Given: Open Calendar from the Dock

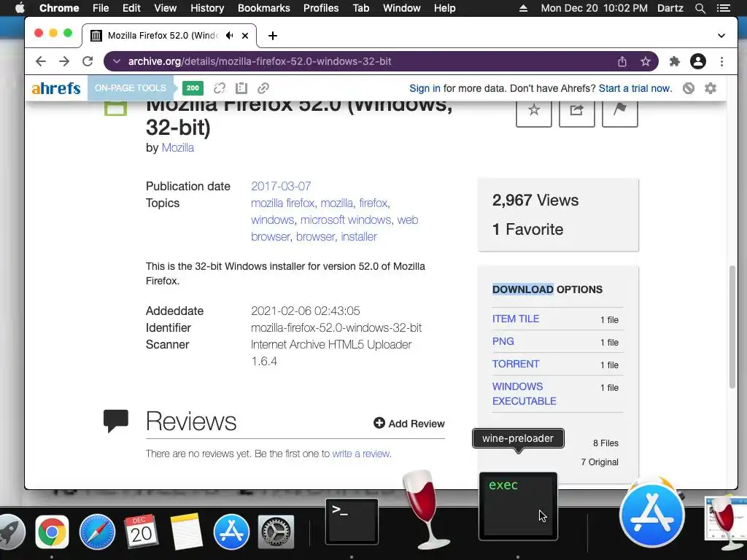Looking at the screenshot, I should tap(141, 532).
